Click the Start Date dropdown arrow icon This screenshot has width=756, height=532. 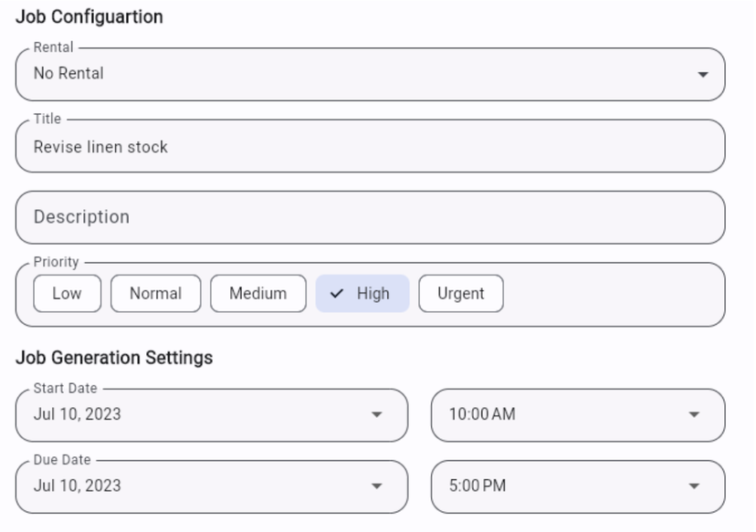click(376, 415)
